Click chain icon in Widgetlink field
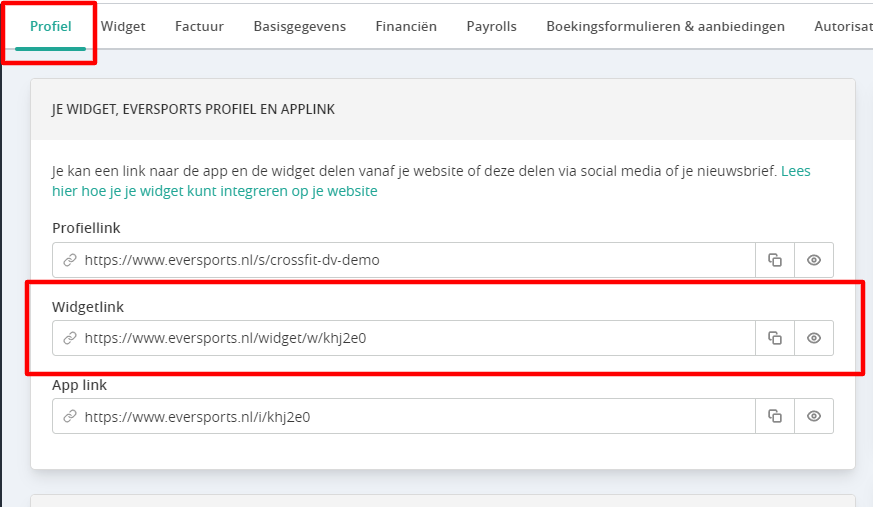This screenshot has width=873, height=507. point(70,338)
